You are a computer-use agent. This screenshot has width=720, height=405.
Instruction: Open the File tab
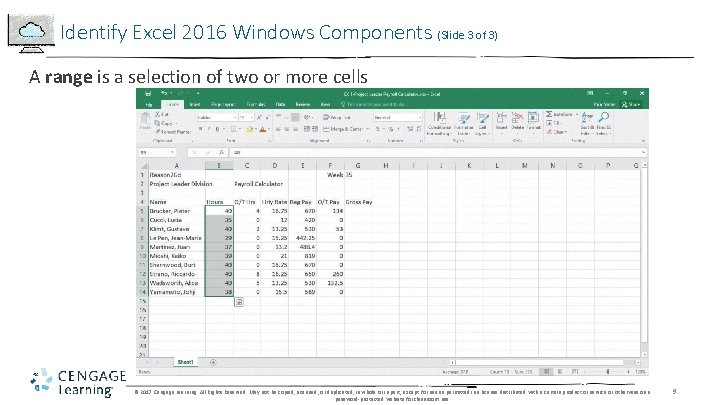[x=149, y=105]
